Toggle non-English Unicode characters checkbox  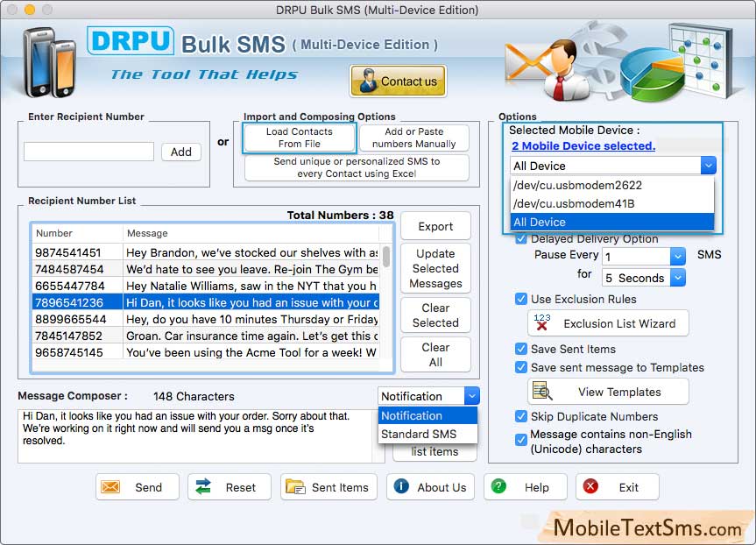click(x=520, y=440)
